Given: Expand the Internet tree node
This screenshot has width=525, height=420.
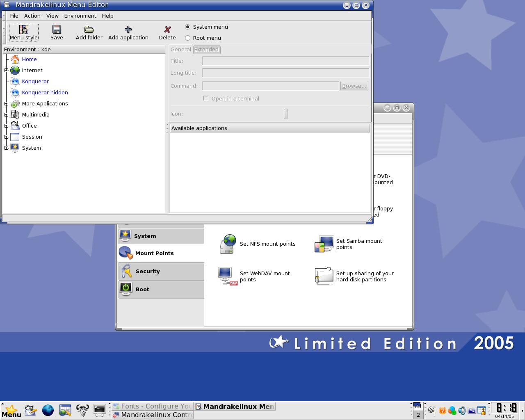Looking at the screenshot, I should 7,70.
